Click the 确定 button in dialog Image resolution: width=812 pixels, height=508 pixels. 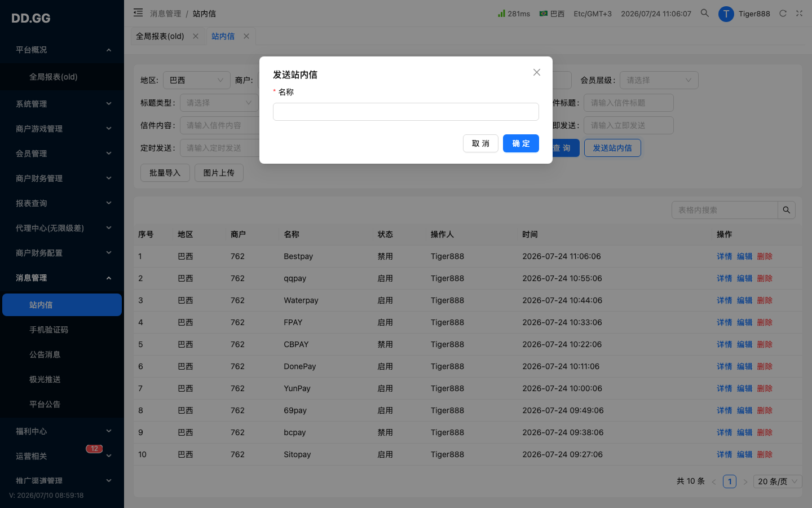521,143
